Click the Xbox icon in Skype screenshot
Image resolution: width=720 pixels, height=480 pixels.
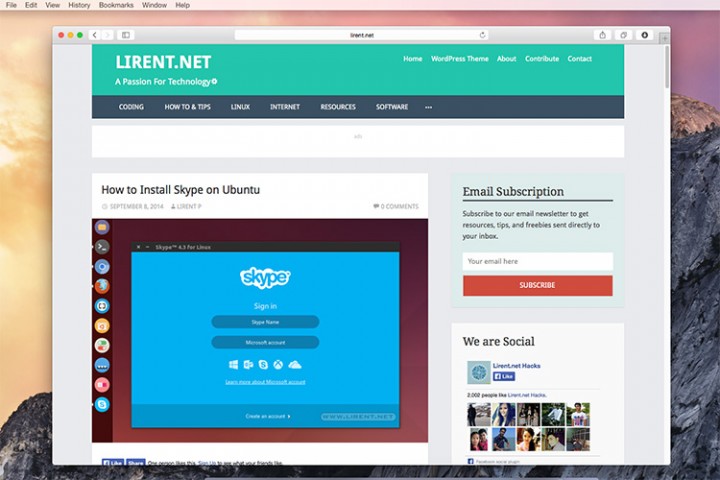(x=278, y=365)
